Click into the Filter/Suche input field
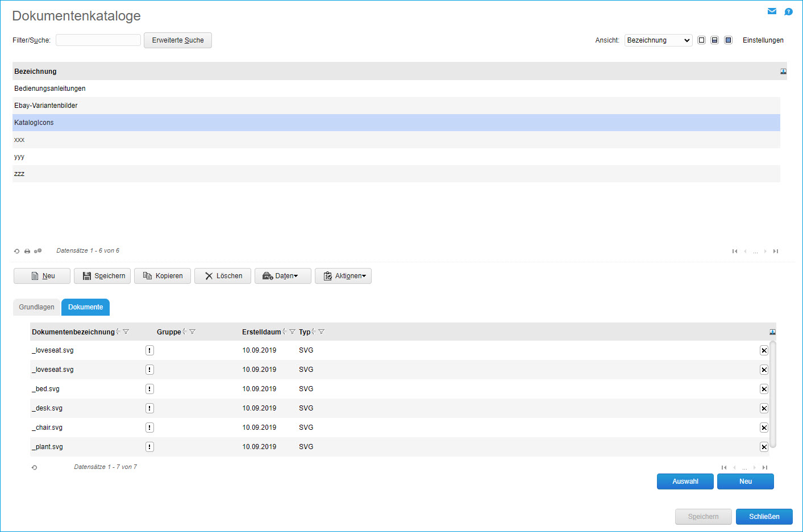Screen dimensions: 803x532 [98, 40]
